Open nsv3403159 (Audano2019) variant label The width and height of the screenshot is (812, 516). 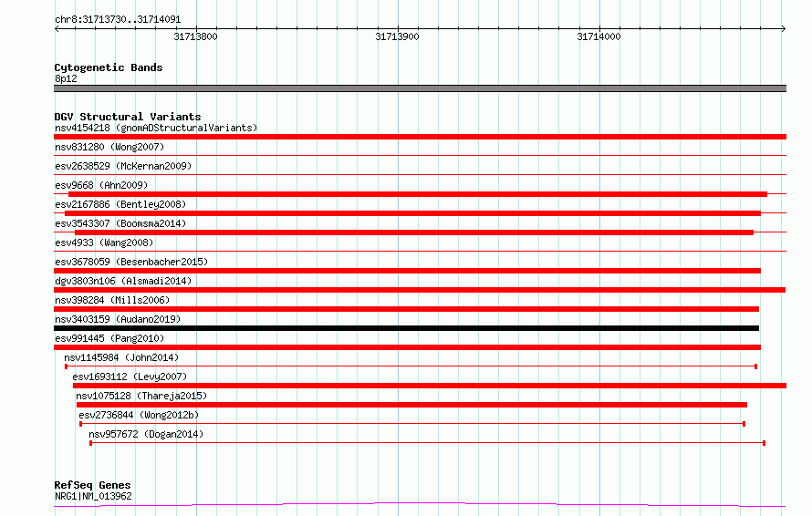(x=118, y=319)
